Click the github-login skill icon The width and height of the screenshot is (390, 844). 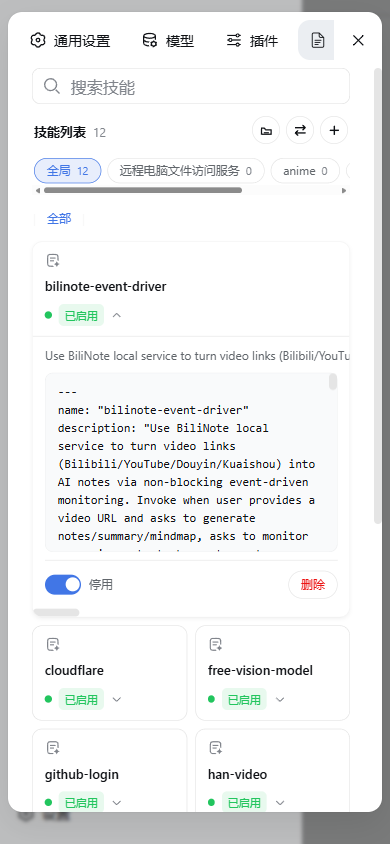[x=53, y=748]
